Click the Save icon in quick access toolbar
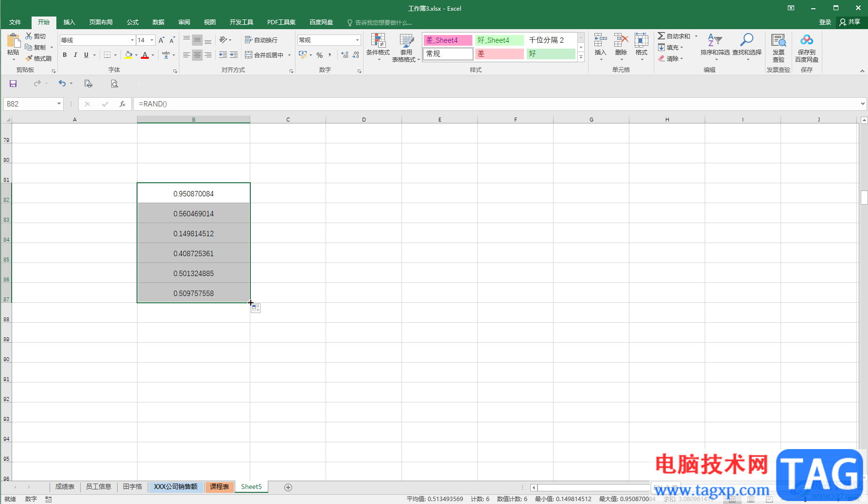 pyautogui.click(x=13, y=84)
